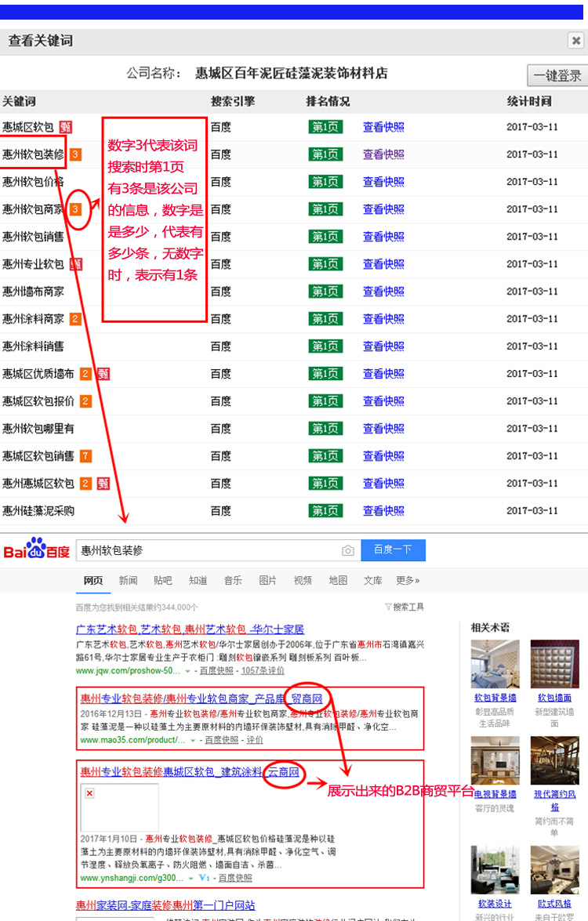The width and height of the screenshot is (588, 921).
Task: Select the 地图 tab
Action: point(338,580)
